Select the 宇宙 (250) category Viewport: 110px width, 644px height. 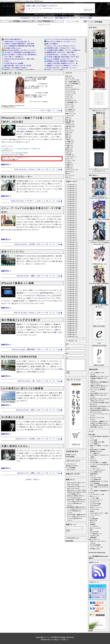click(x=69, y=76)
